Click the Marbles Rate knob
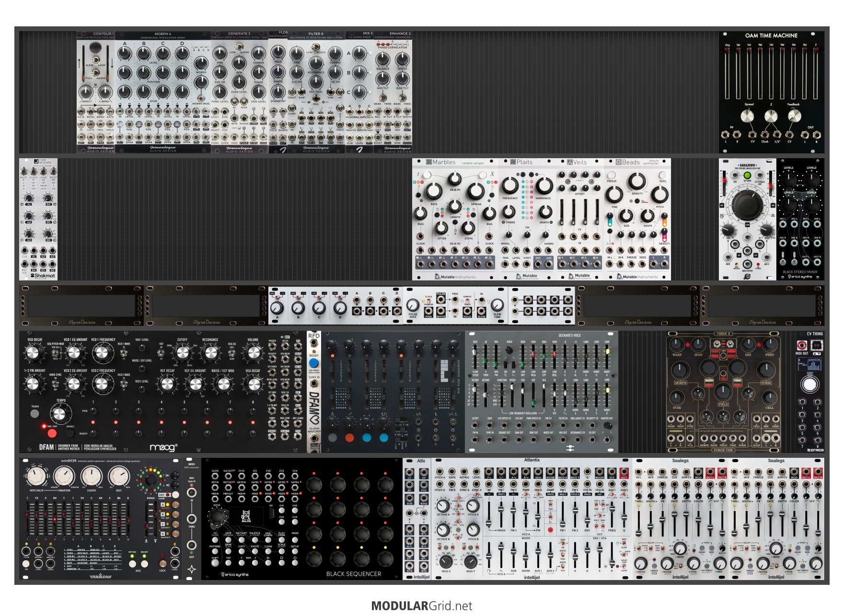The width and height of the screenshot is (844, 616). coord(433,190)
